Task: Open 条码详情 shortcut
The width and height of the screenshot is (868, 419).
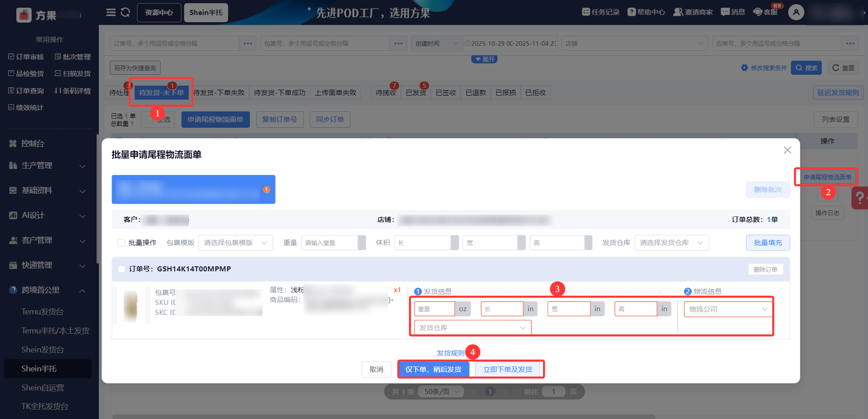Action: pos(73,91)
